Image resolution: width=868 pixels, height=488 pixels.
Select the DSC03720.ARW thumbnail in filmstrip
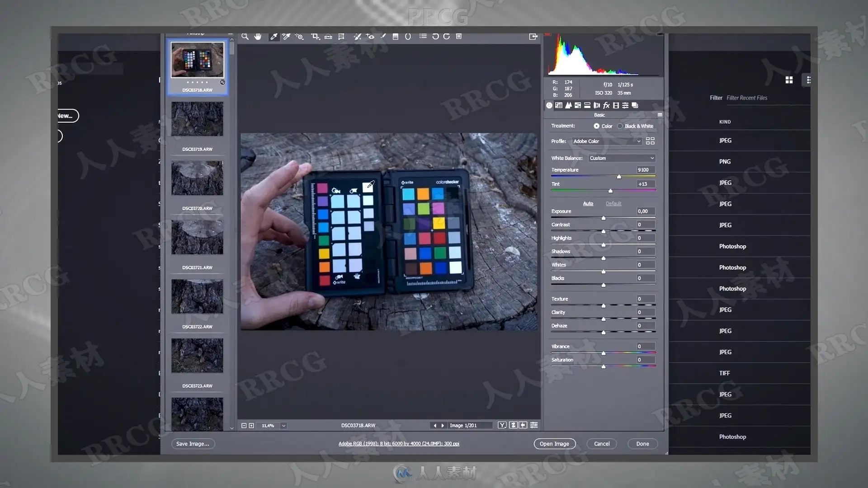197,178
